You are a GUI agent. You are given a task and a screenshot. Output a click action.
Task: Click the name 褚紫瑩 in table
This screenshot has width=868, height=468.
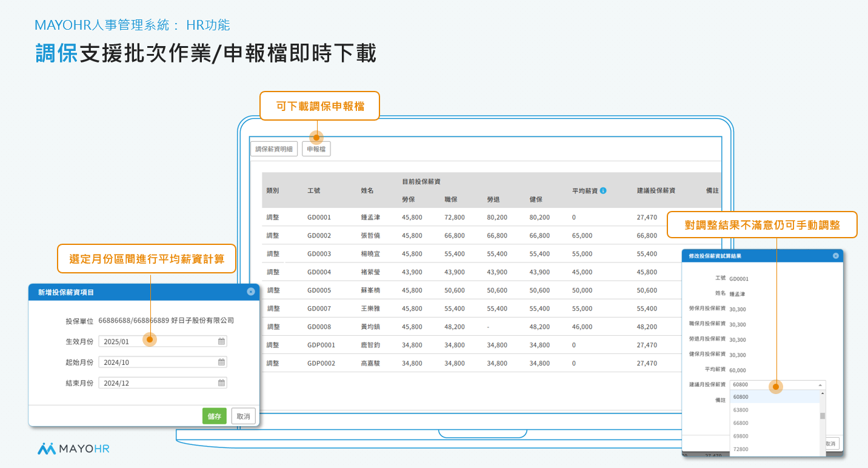click(x=370, y=272)
